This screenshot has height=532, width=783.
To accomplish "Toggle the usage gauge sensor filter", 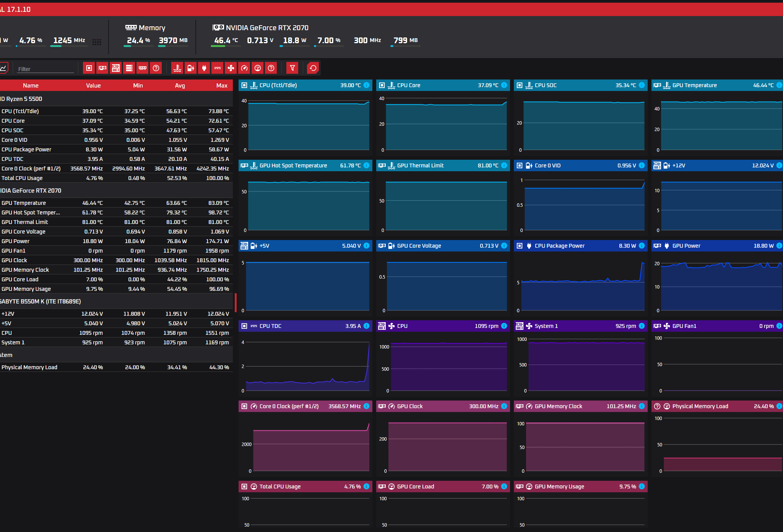I will coord(258,68).
